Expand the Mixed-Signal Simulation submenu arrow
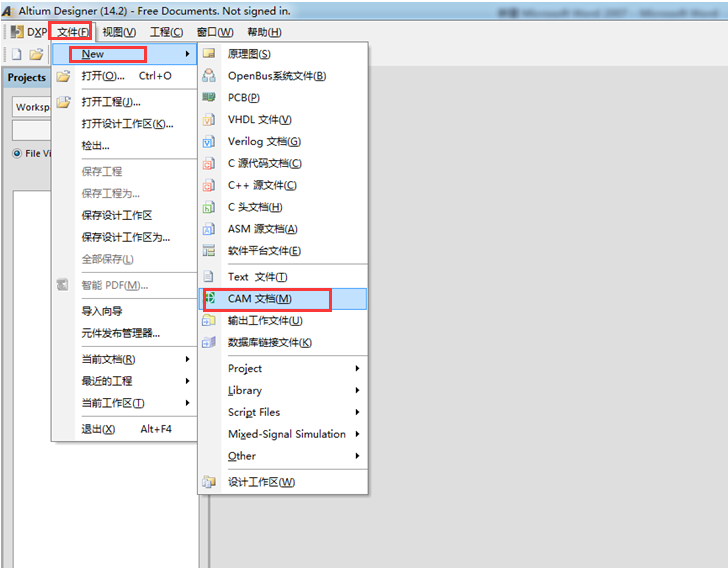Screen dimensions: 728x568 [357, 434]
